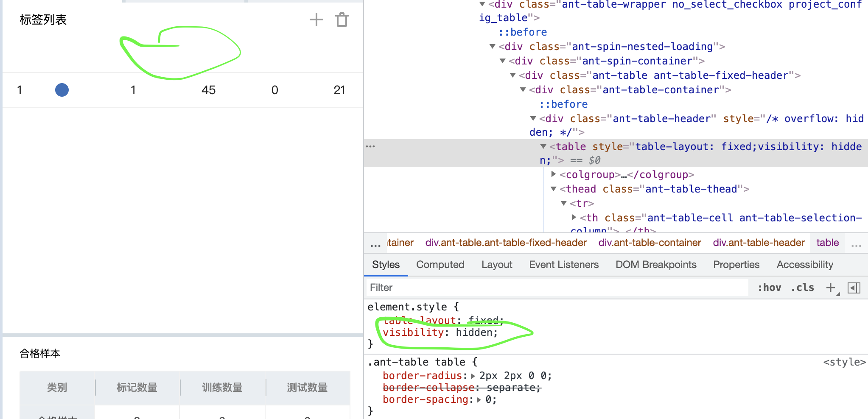The width and height of the screenshot is (868, 419).
Task: Toggle element state with :hov
Action: 770,287
